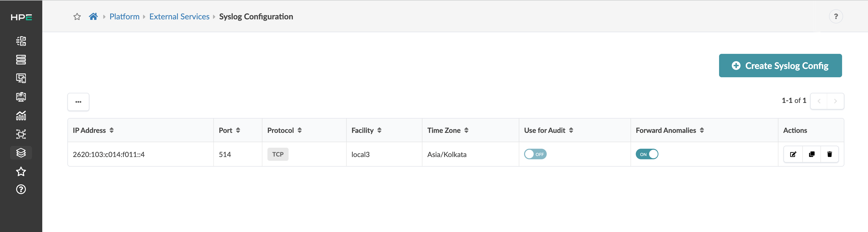Open the help question mark button
Screen dimensions: 868x232
click(x=836, y=17)
